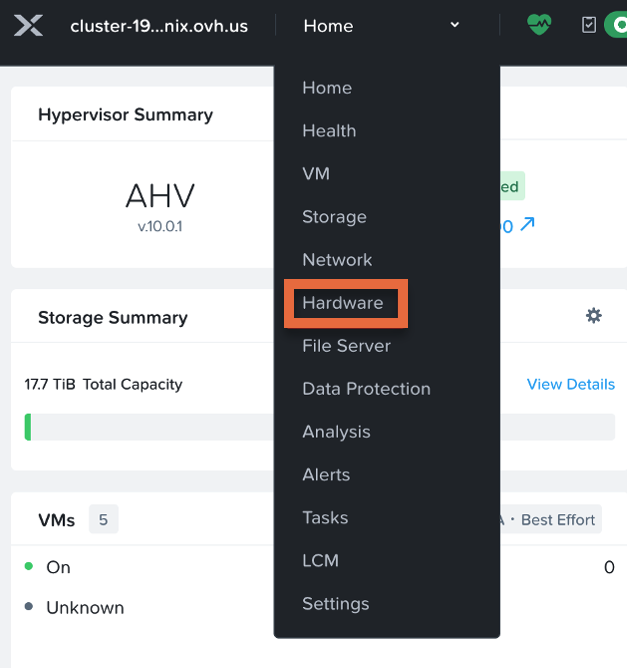Click 17.7 TiB Total Capacity text
Screen dimensions: 627x668
[103, 384]
